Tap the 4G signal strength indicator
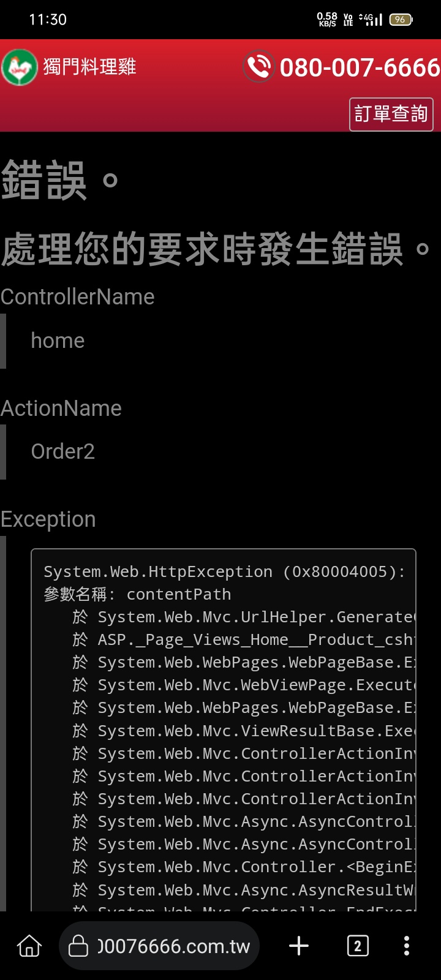Screen dimensions: 441x980 pos(371,20)
